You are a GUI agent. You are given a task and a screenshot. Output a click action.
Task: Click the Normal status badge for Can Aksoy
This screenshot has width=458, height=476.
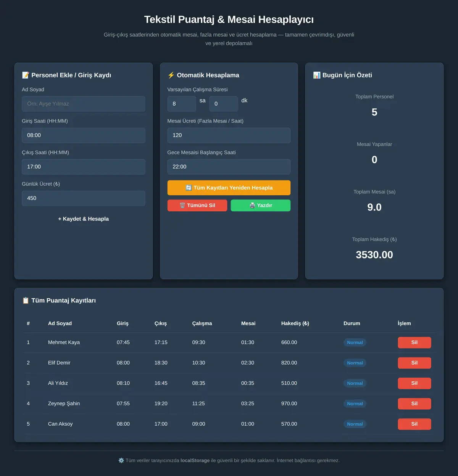click(355, 424)
